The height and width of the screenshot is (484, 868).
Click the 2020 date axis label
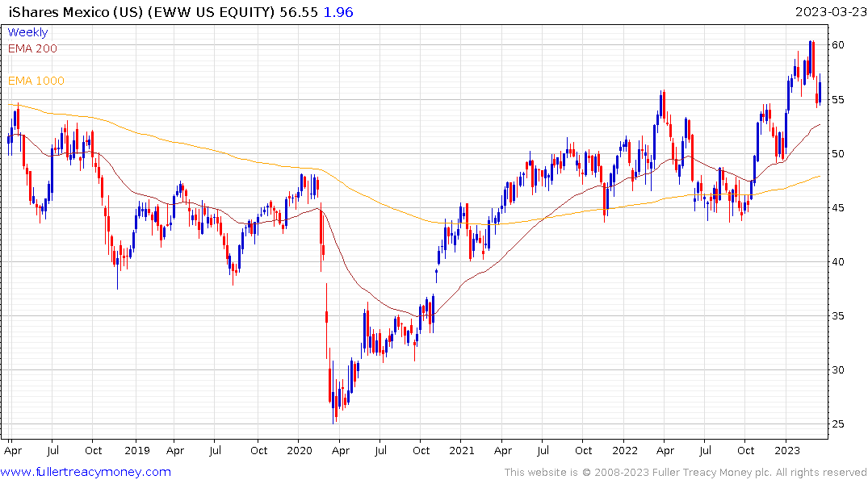[x=300, y=450]
